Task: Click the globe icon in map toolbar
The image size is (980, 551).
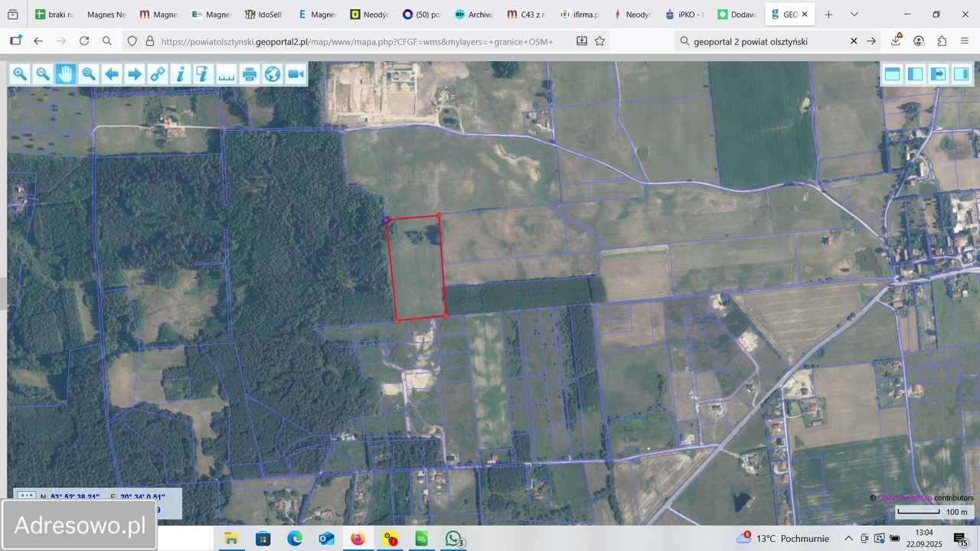Action: [273, 74]
